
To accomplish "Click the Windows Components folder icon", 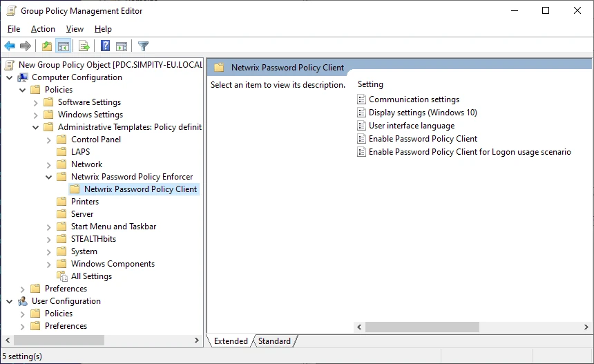I will tap(61, 264).
